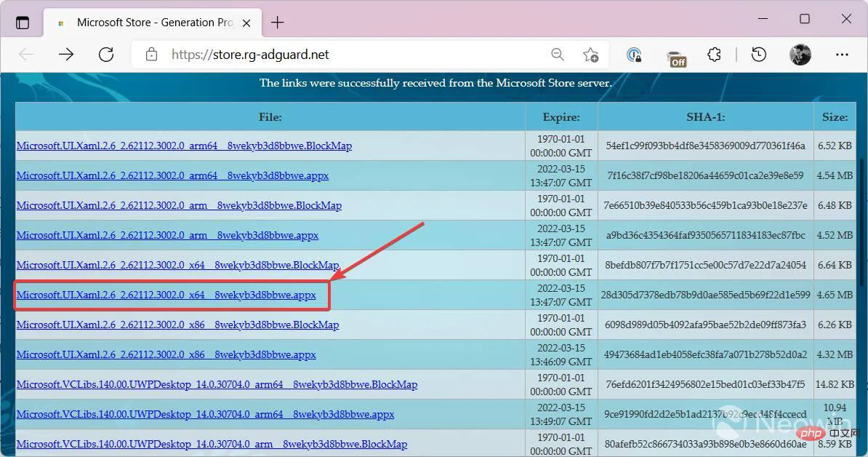
Task: Download Microsoft.UI.Xaml.2.6 x64 appx file
Action: [166, 295]
